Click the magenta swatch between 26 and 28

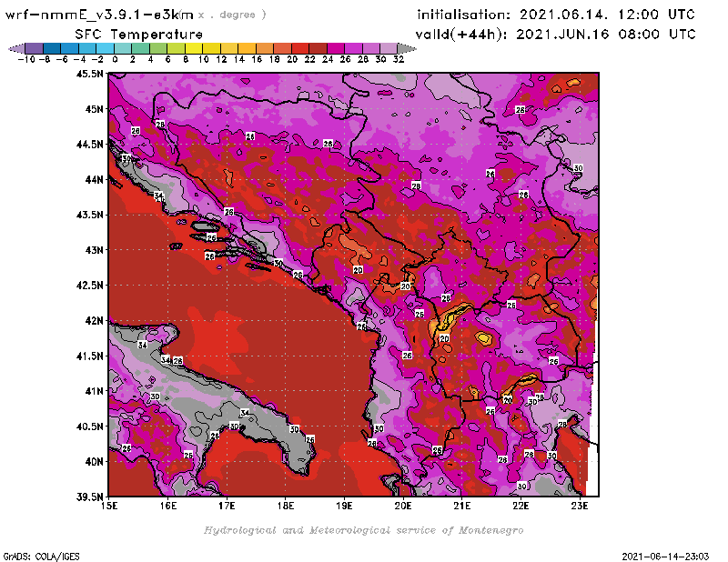coord(355,47)
